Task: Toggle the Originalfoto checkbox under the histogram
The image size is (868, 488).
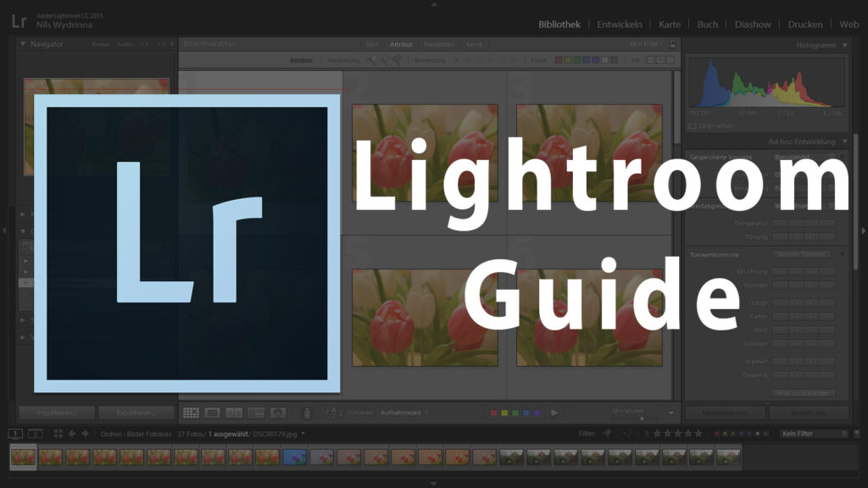Action: tap(693, 126)
